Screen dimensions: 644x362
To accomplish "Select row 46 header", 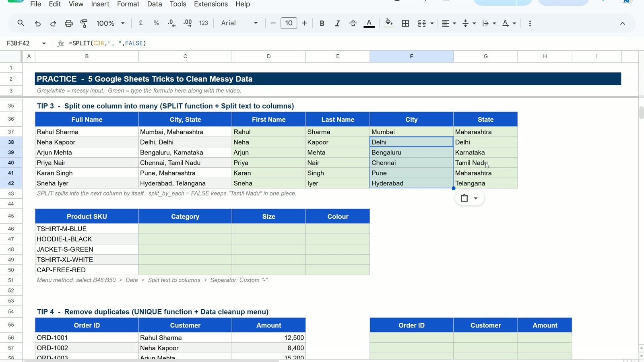I will point(11,229).
